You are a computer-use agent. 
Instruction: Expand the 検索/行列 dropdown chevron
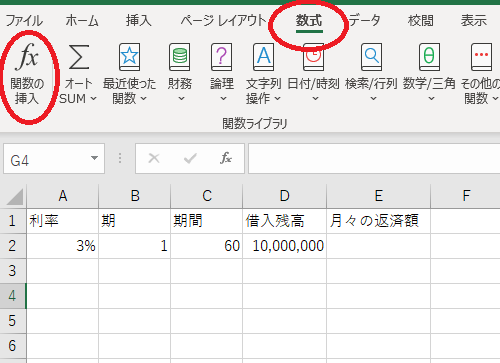(373, 99)
